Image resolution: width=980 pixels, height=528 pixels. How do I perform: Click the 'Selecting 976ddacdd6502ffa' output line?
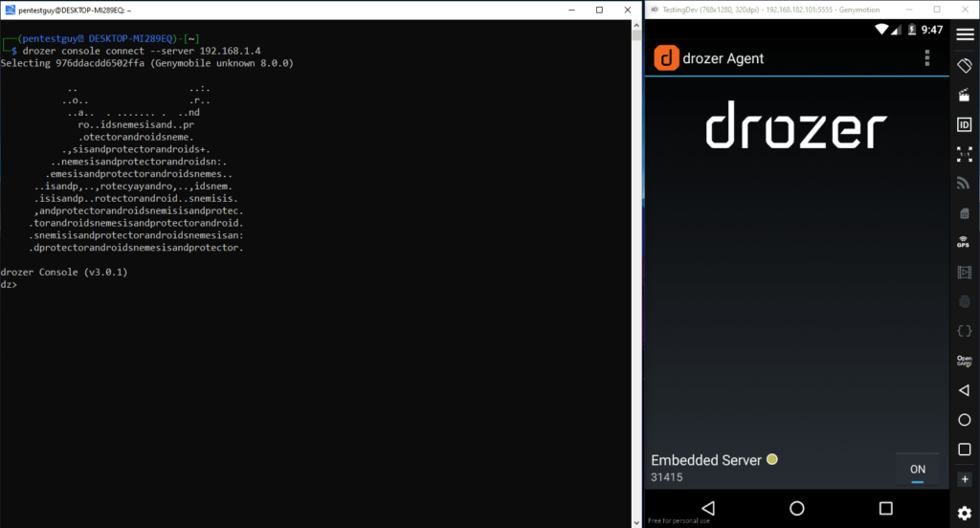146,63
